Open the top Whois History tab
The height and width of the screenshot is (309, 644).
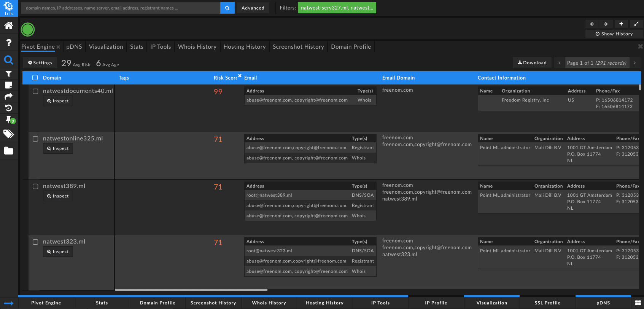click(x=197, y=47)
